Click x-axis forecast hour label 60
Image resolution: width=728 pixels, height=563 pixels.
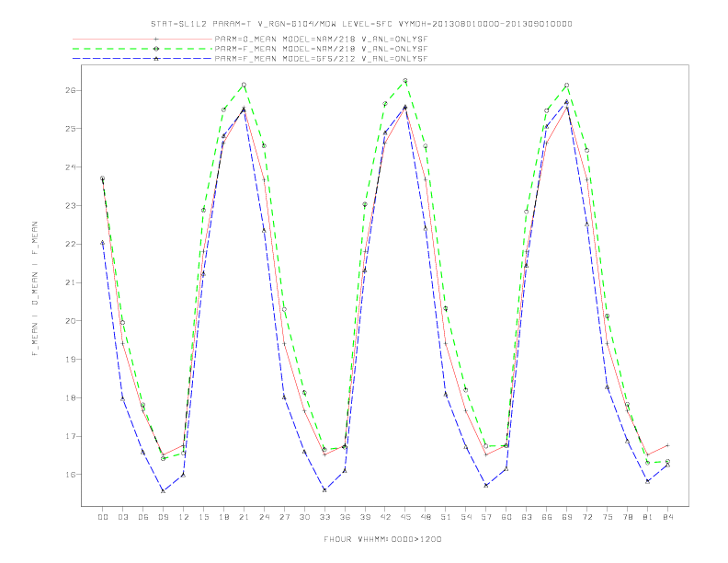coord(506,517)
